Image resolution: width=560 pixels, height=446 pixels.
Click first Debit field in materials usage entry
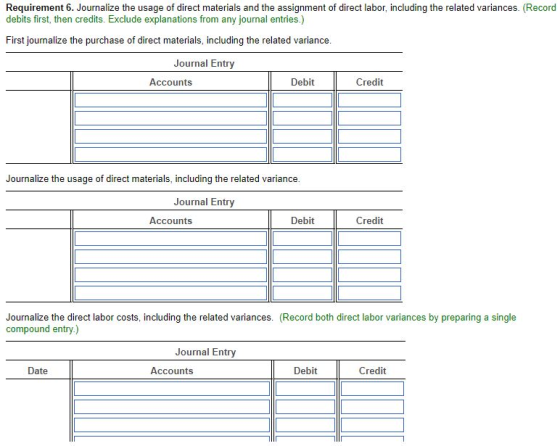point(302,239)
